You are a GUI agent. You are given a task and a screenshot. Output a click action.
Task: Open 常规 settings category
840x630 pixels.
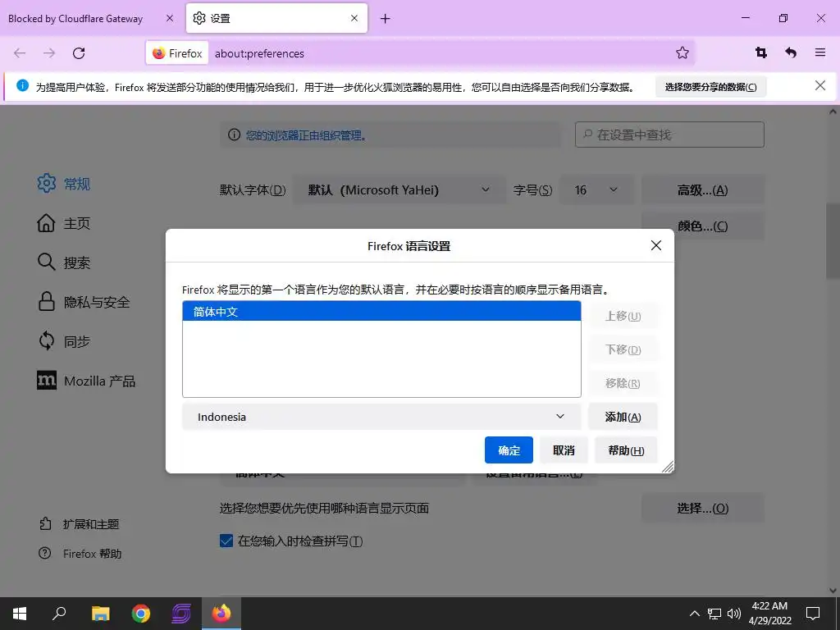[x=63, y=184]
